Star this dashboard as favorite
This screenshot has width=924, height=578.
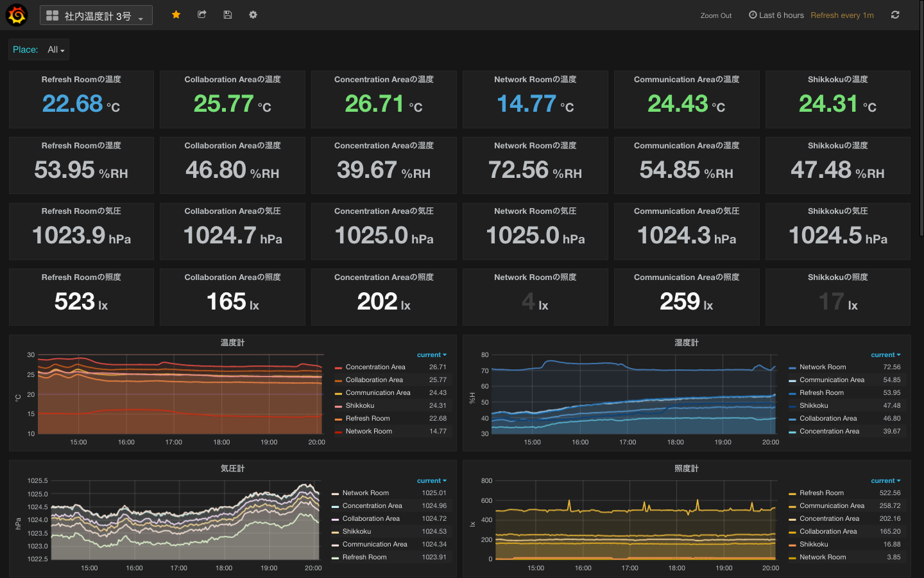coord(176,15)
